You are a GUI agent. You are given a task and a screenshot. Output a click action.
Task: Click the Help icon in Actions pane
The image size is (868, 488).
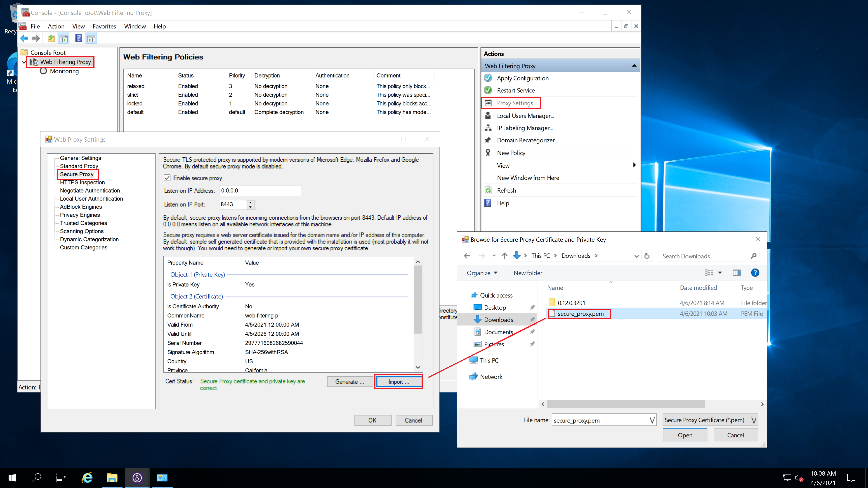tap(488, 203)
